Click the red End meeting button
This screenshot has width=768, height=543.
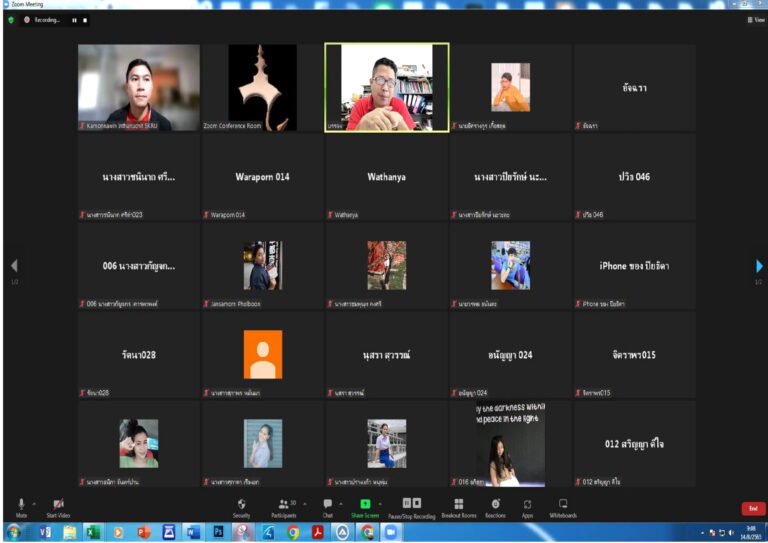(x=753, y=508)
